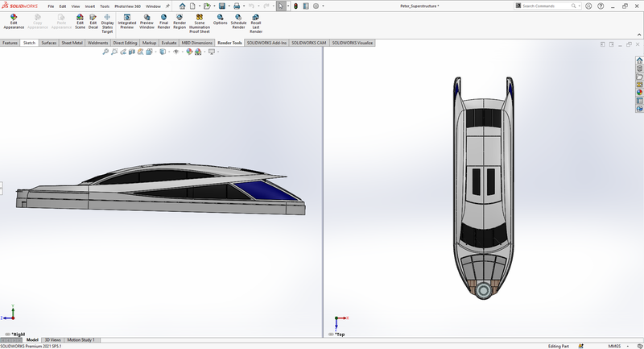
Task: Open the Edit Decal tool
Action: [93, 22]
